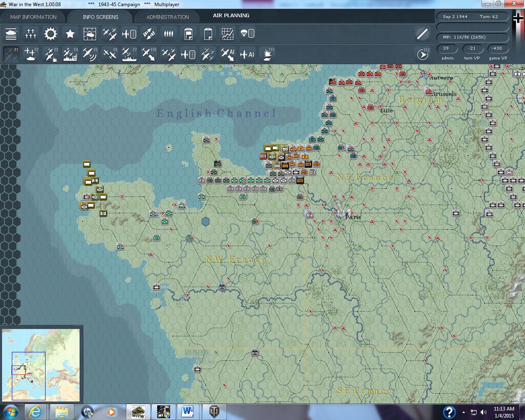Viewport: 525px width, 420px height.
Task: Open the weather map icon
Action: click(90, 34)
